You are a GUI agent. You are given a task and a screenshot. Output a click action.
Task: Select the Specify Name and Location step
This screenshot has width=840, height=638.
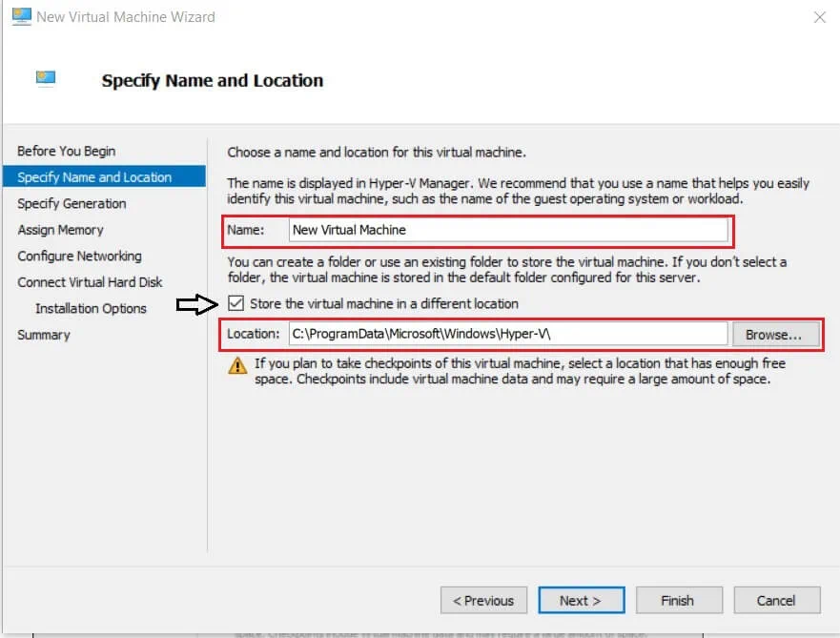tap(94, 177)
